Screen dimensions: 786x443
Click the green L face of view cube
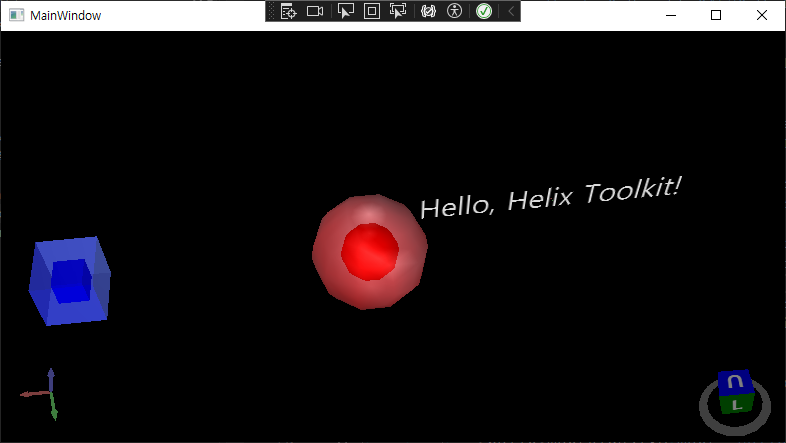point(737,403)
